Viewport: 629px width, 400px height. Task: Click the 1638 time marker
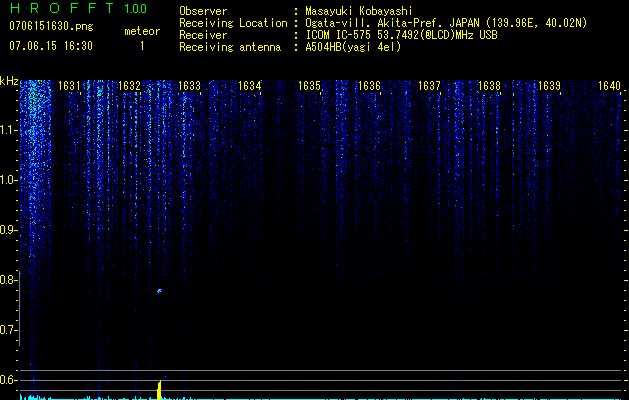pos(489,86)
